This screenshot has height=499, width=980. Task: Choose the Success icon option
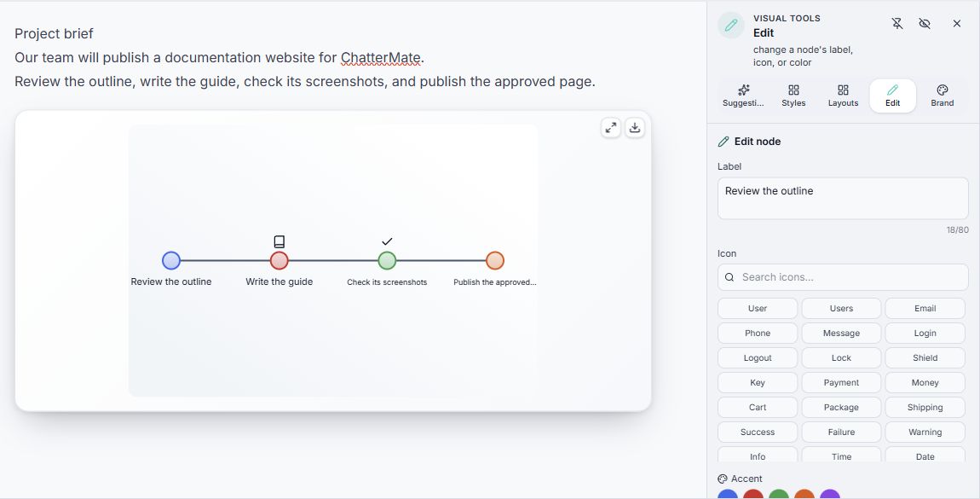pyautogui.click(x=758, y=432)
